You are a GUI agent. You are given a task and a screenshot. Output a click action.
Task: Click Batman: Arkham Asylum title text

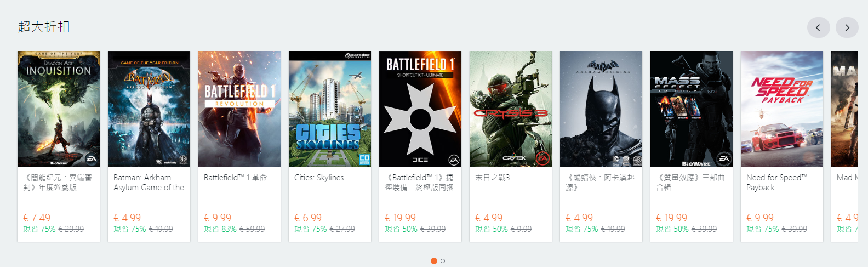coord(149,183)
